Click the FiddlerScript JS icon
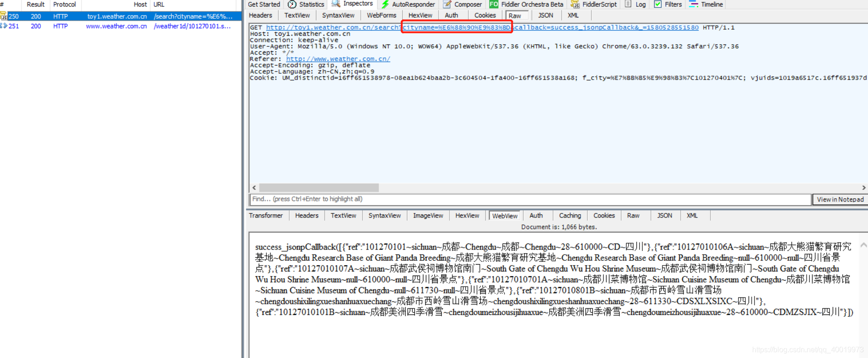868x358 pixels. point(575,4)
